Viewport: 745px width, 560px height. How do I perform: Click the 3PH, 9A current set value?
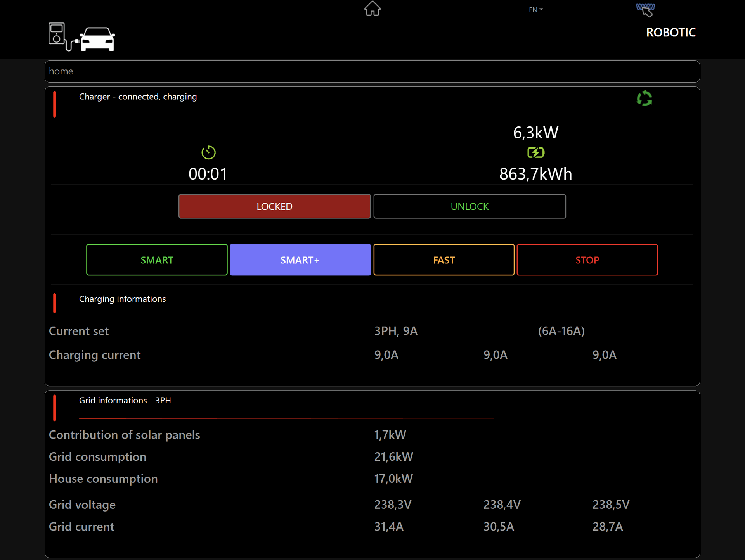[x=396, y=331]
